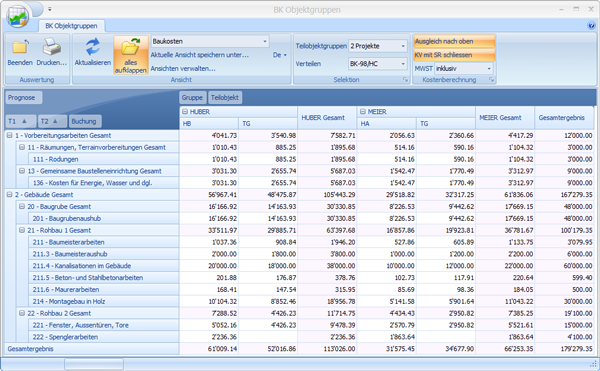Toggle Ausgleich nach oben option
Viewport: 600px width, 371px height.
[x=454, y=41]
